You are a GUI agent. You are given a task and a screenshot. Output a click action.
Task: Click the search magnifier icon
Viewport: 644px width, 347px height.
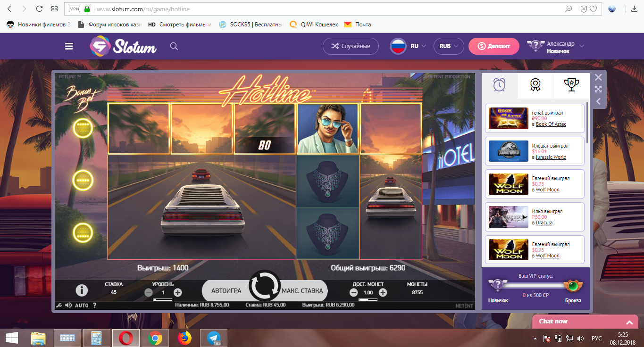(174, 46)
